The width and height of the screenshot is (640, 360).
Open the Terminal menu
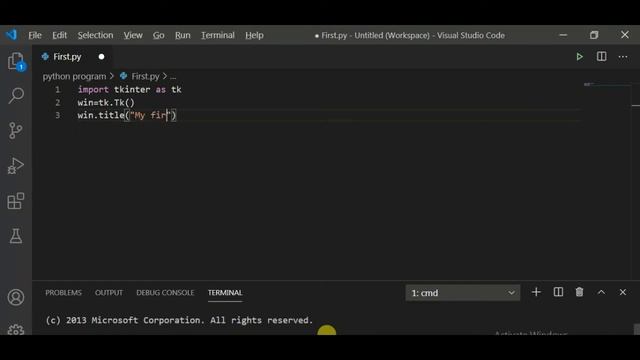pyautogui.click(x=218, y=36)
